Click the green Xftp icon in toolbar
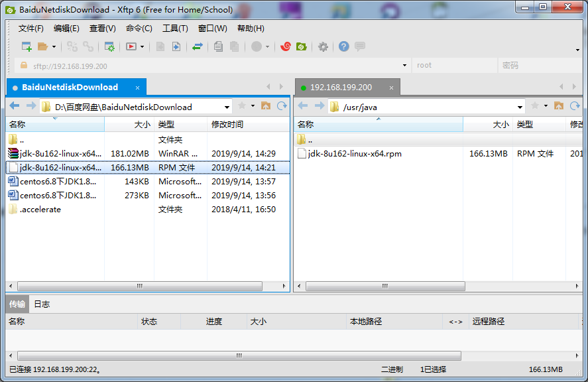This screenshot has height=382, width=588. click(x=302, y=46)
